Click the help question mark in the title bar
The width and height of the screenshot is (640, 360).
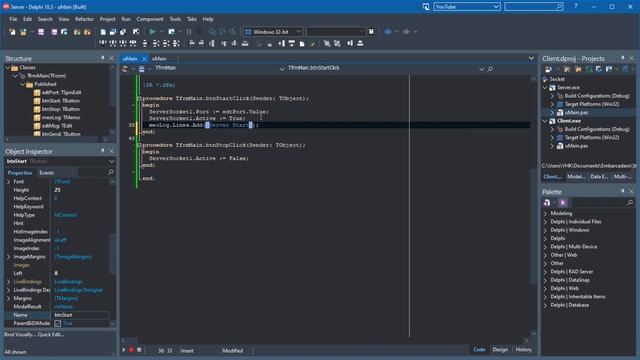tap(576, 7)
